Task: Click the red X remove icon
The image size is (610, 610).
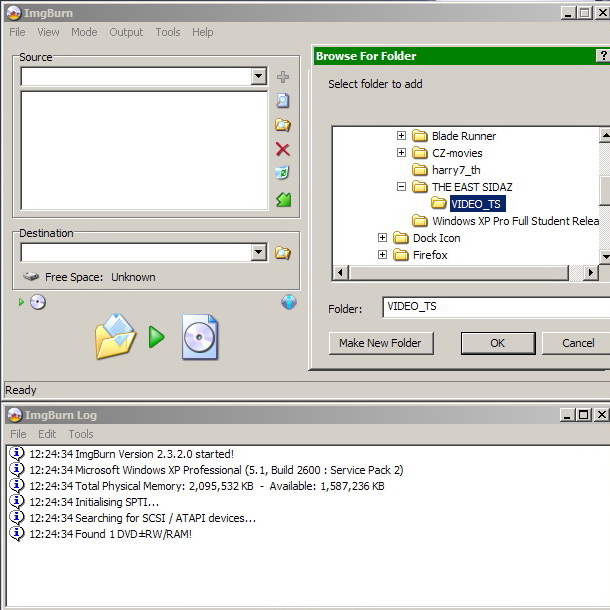Action: [283, 149]
